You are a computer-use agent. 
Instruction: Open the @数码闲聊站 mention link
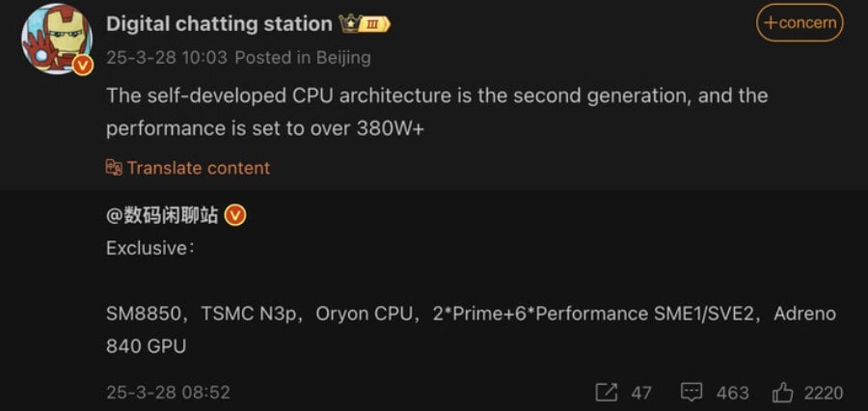tap(162, 215)
